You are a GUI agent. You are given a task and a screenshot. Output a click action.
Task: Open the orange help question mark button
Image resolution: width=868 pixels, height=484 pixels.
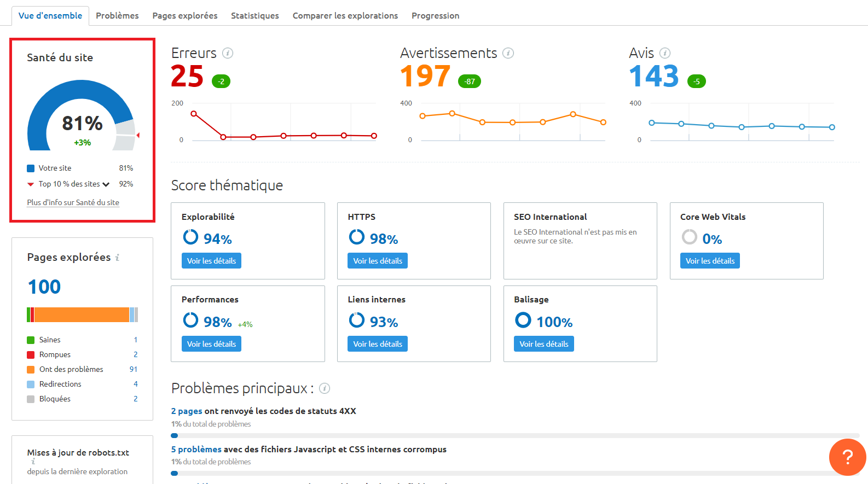pyautogui.click(x=847, y=457)
